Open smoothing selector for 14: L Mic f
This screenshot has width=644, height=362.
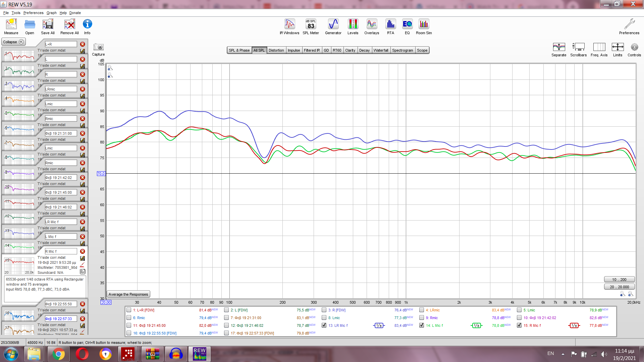click(476, 325)
